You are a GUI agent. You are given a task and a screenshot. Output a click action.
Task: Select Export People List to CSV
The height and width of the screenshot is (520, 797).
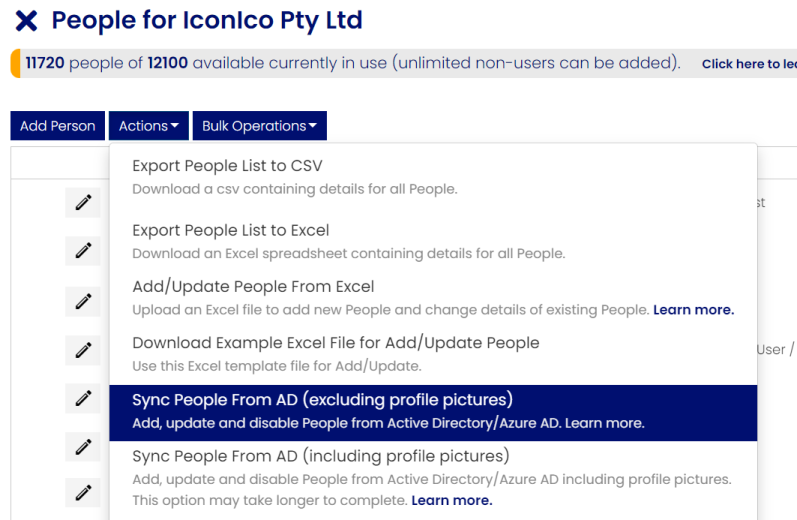(433, 177)
